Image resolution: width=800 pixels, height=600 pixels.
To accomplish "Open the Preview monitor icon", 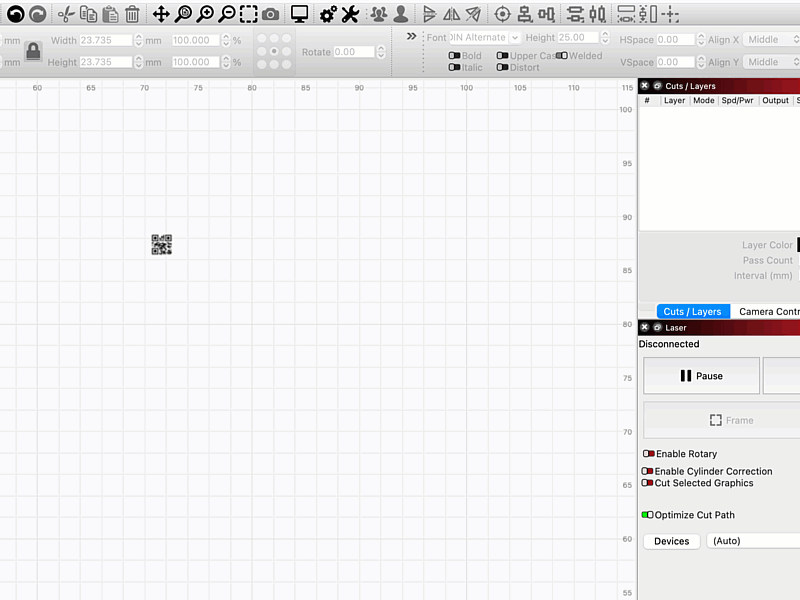I will 299,14.
